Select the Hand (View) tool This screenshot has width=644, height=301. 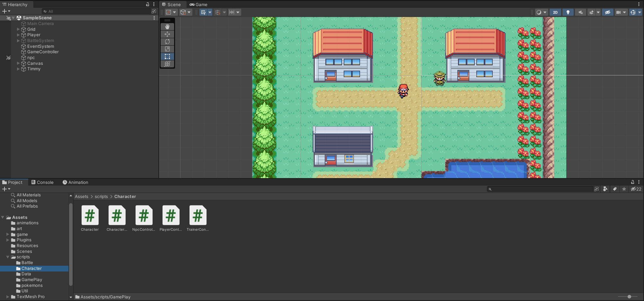coord(167,27)
